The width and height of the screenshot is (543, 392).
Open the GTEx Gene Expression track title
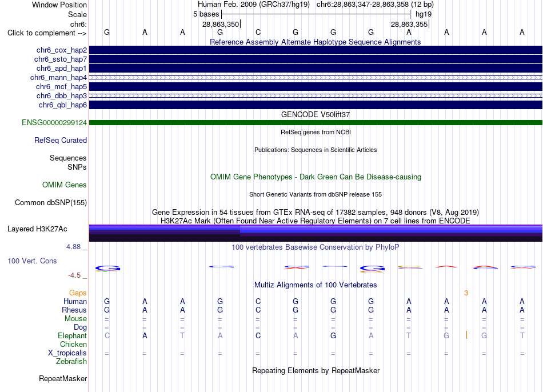pyautogui.click(x=316, y=212)
